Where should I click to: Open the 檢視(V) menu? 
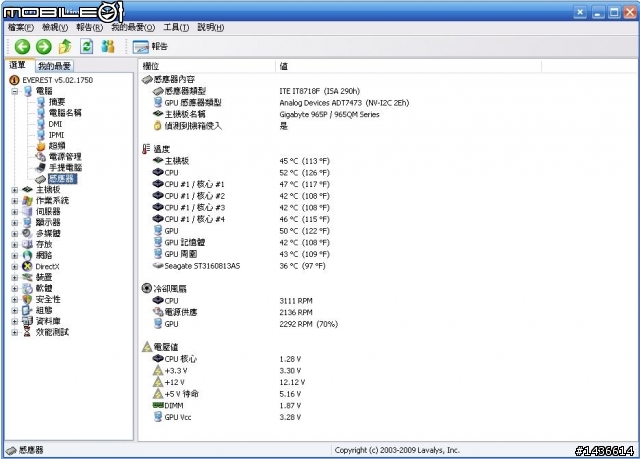pyautogui.click(x=55, y=27)
